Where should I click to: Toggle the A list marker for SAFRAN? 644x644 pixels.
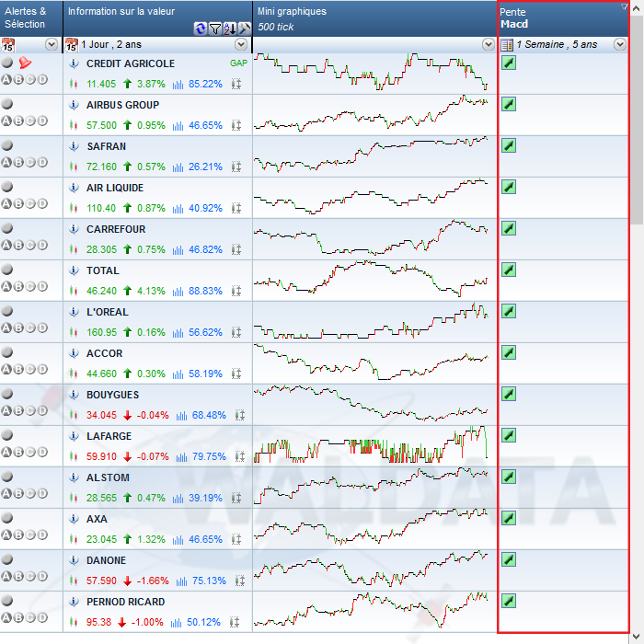[6, 162]
